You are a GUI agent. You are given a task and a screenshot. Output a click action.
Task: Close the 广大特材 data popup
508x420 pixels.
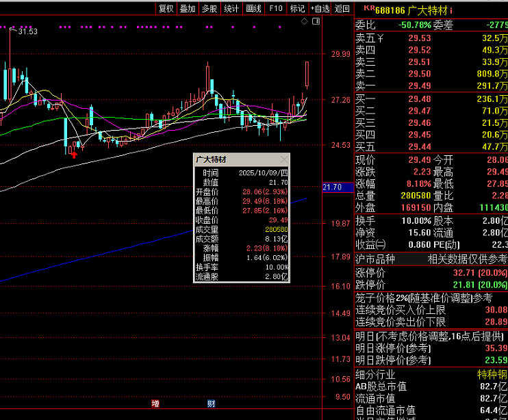[284, 159]
